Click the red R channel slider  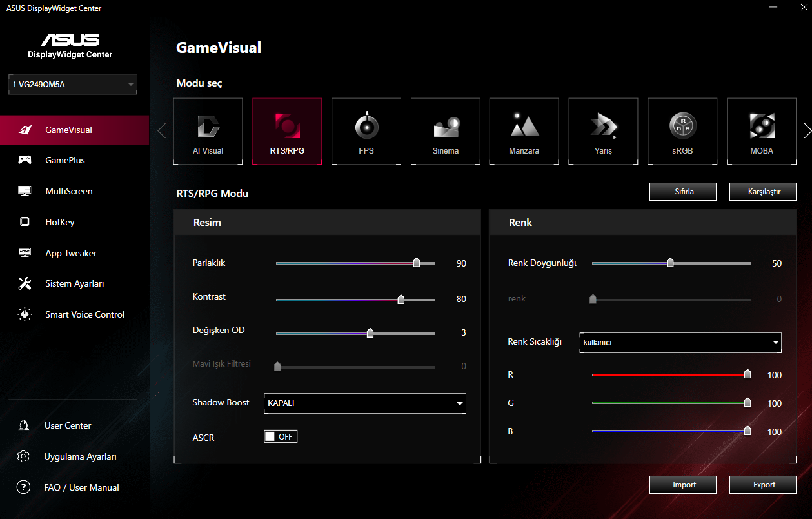point(671,374)
